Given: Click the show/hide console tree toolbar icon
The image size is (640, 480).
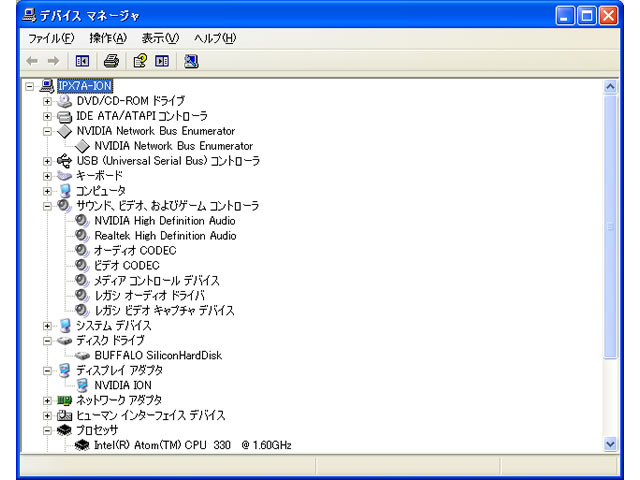Looking at the screenshot, I should coord(83,61).
